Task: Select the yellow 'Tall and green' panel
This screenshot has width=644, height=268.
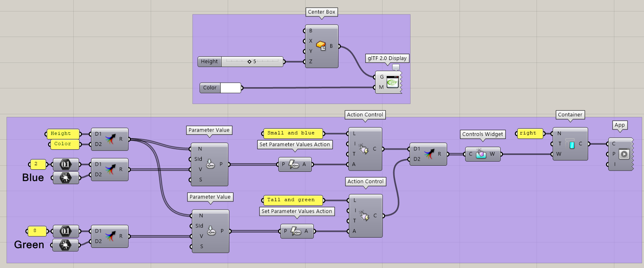Action: pos(293,200)
